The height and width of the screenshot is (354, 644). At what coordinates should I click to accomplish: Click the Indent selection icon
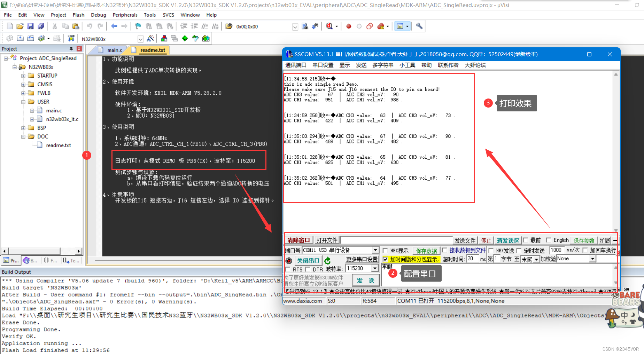coord(184,26)
